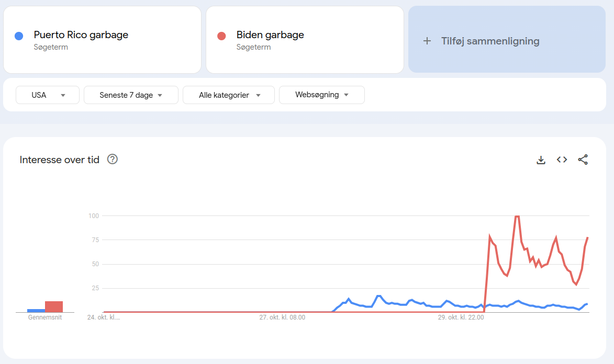
Task: Open help icon next to Interesse over tid
Action: point(113,160)
